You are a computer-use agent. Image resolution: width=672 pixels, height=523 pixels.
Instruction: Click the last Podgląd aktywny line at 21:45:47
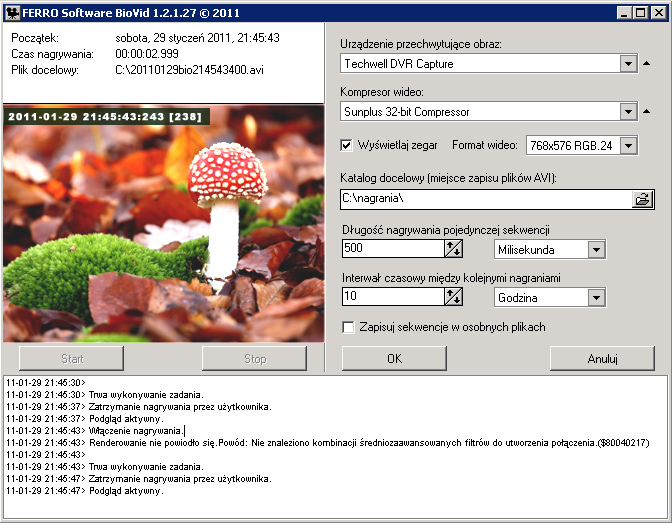coord(85,491)
